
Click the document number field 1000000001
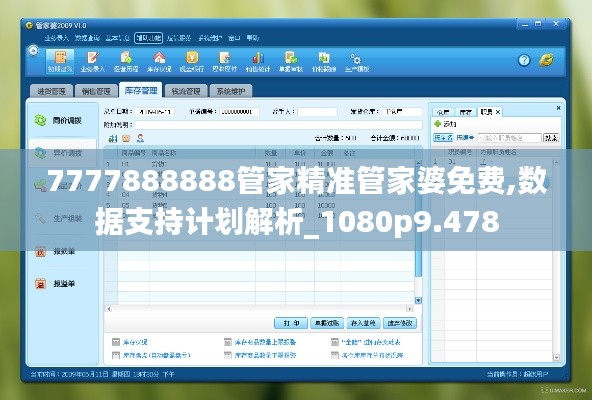[x=239, y=112]
